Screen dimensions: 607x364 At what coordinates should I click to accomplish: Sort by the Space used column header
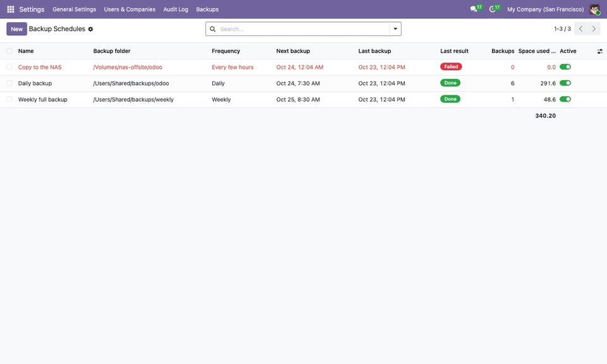537,51
